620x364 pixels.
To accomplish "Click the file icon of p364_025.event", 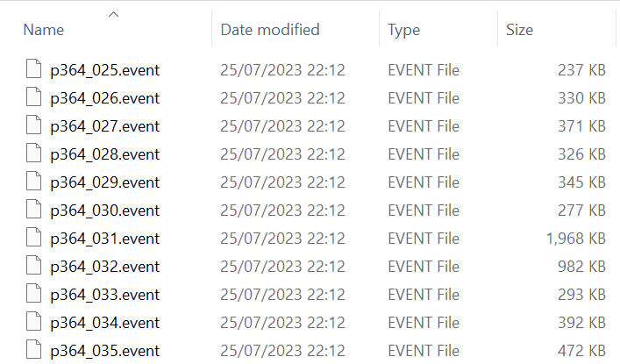I will pyautogui.click(x=33, y=70).
